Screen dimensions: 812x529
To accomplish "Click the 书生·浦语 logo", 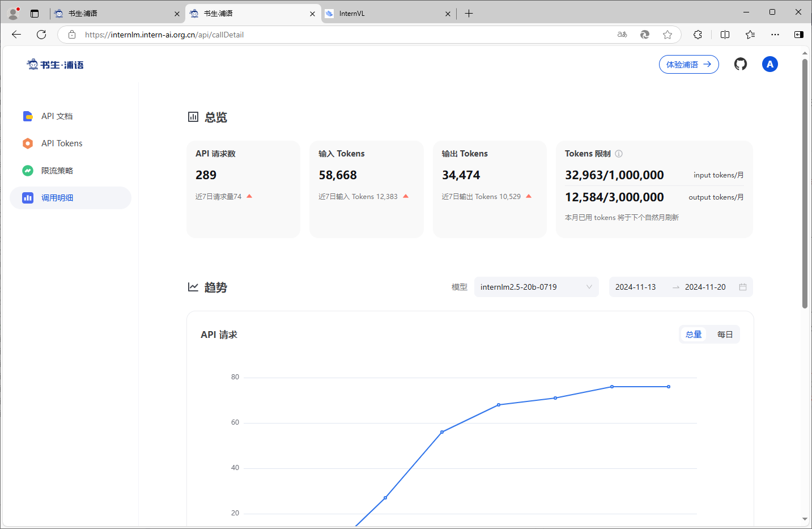I will 55,65.
